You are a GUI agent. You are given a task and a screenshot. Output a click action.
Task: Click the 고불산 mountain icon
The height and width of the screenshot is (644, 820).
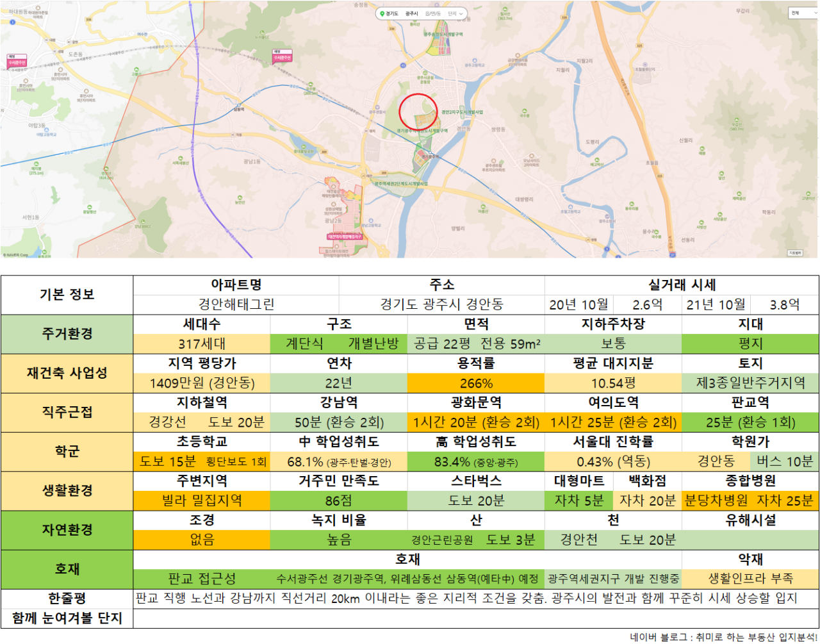tap(136, 69)
